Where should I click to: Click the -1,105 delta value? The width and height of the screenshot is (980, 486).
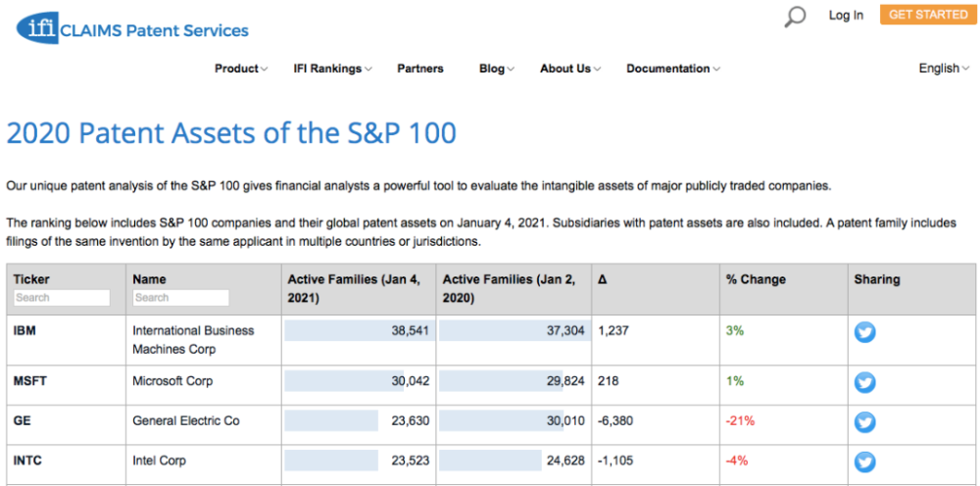point(615,461)
